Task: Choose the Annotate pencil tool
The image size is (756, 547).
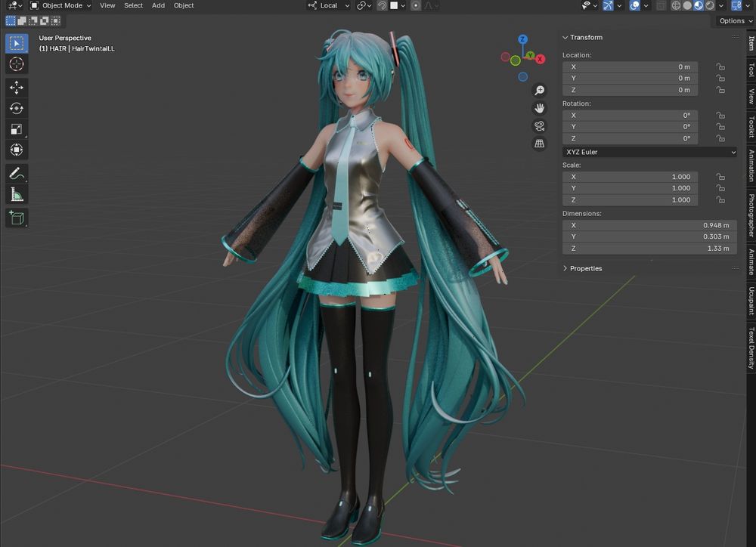Action: [17, 174]
